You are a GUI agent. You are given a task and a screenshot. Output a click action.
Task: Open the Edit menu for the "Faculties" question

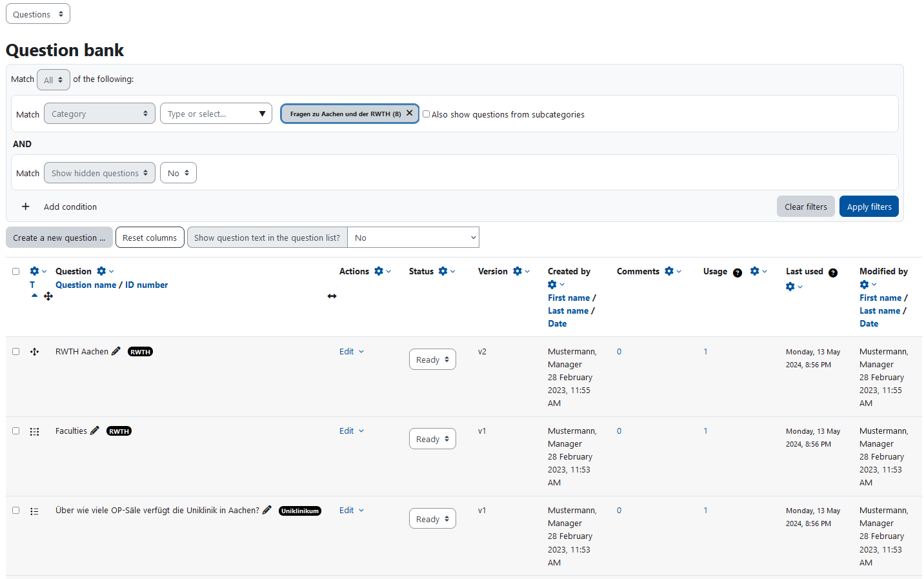(351, 431)
